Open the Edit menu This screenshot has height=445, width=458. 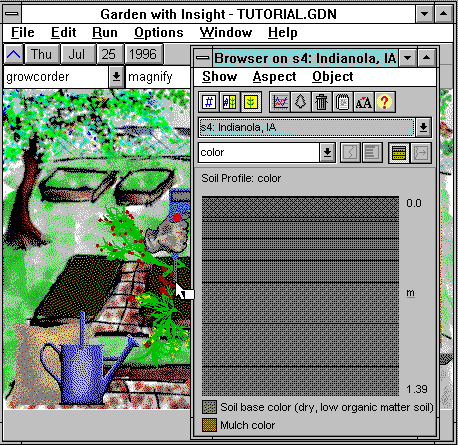[x=63, y=33]
